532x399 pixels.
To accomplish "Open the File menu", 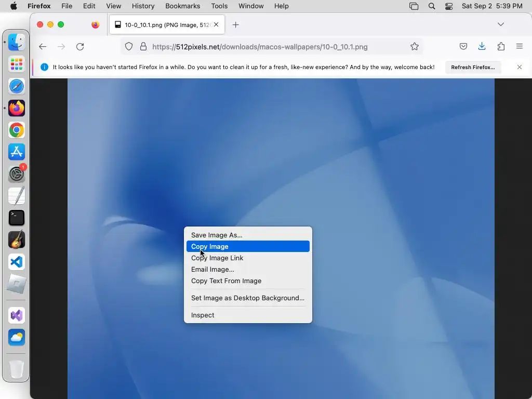I will click(67, 6).
